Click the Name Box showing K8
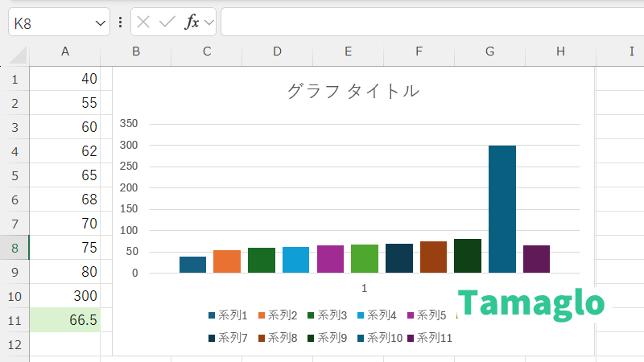 click(x=52, y=23)
